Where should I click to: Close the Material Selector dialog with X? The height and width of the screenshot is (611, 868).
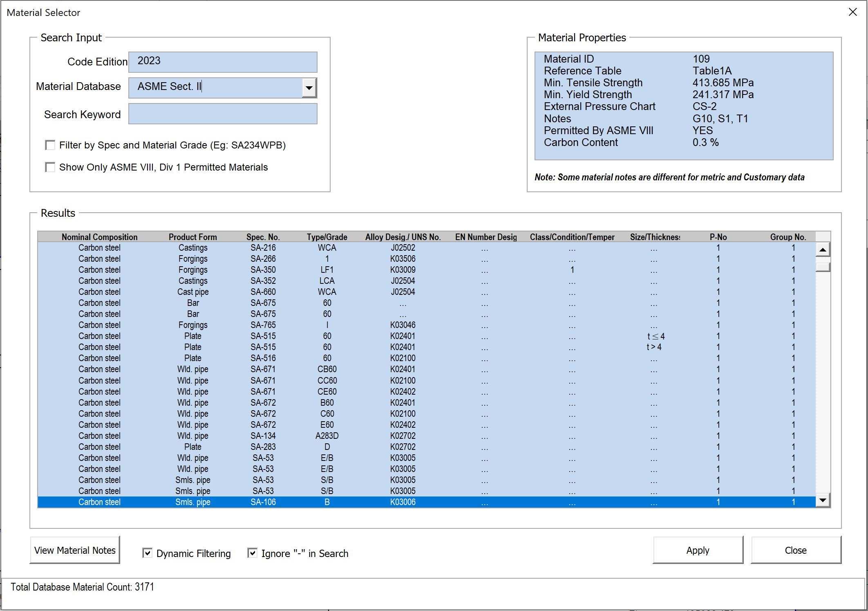coord(852,12)
